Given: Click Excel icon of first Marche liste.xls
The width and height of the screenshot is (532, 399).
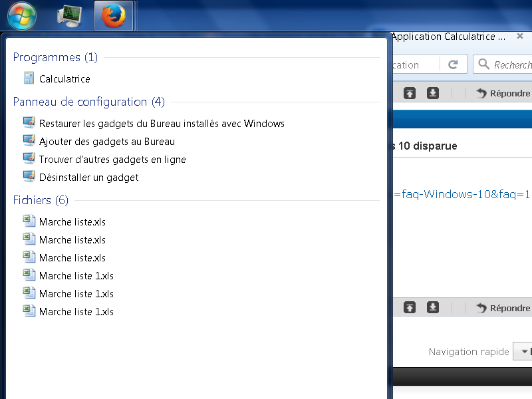Looking at the screenshot, I should [x=29, y=221].
